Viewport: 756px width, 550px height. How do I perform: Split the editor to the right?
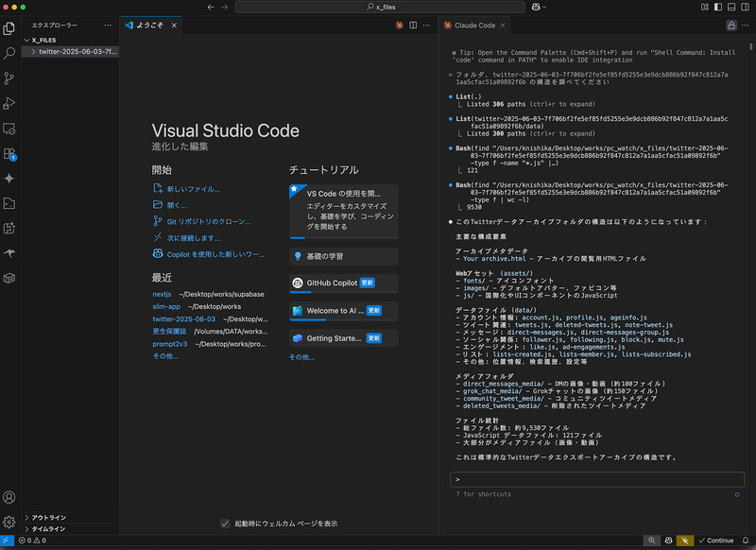(413, 26)
